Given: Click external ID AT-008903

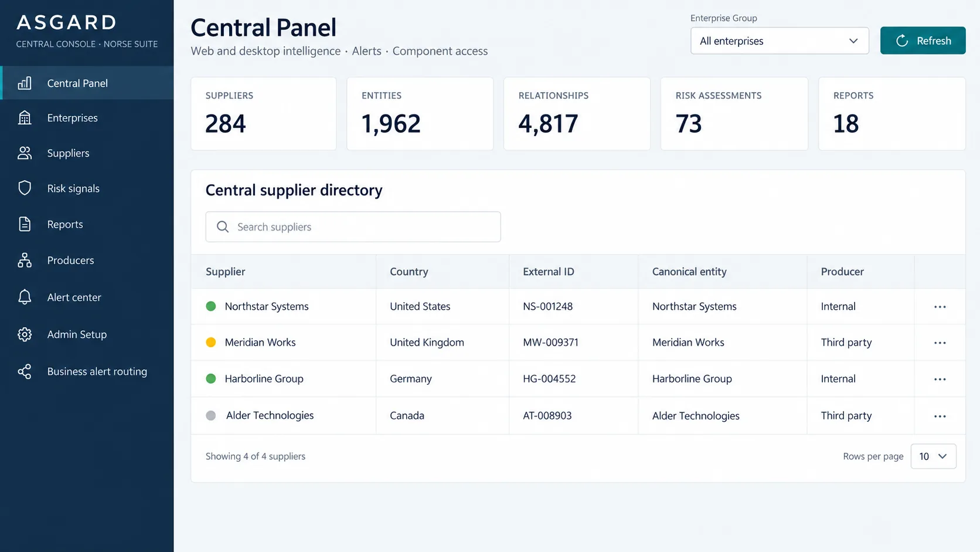Looking at the screenshot, I should coord(547,415).
